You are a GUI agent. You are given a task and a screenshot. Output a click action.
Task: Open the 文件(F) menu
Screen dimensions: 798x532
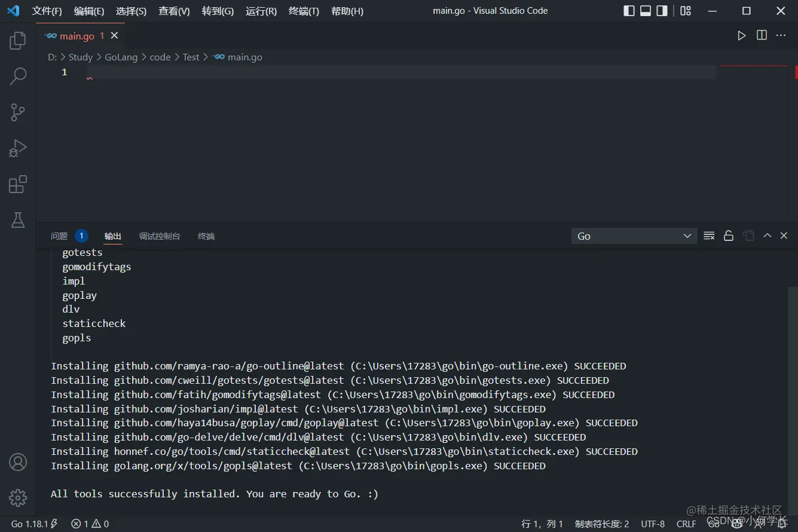click(47, 11)
